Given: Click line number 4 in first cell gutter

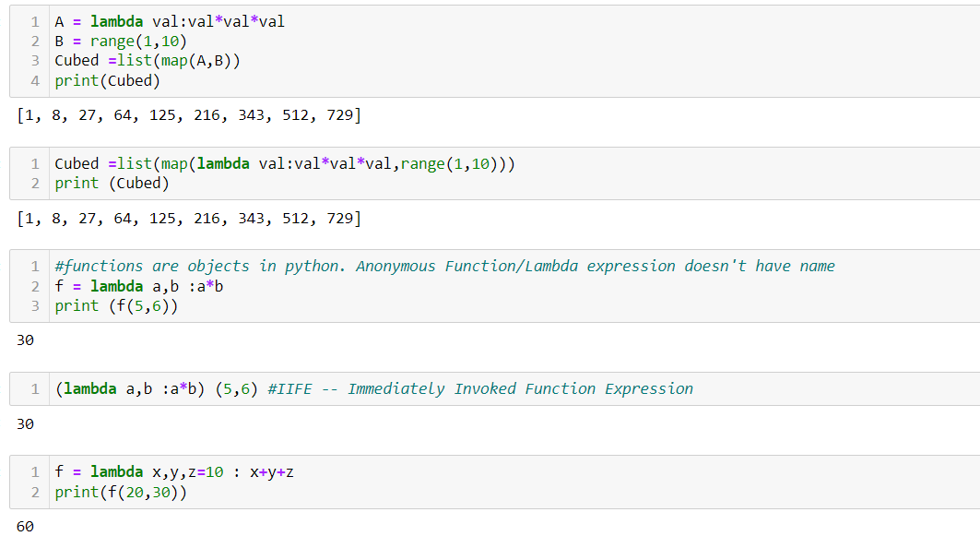Looking at the screenshot, I should click(35, 80).
